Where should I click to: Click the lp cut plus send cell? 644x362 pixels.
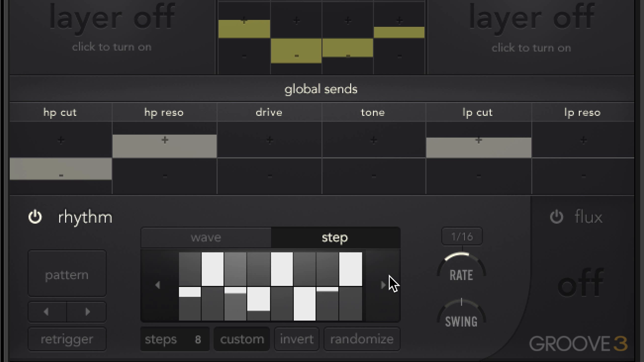[478, 140]
